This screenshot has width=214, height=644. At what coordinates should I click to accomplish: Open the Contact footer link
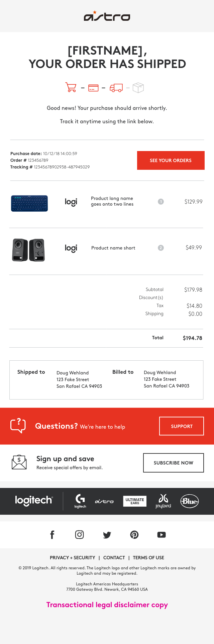(x=114, y=558)
